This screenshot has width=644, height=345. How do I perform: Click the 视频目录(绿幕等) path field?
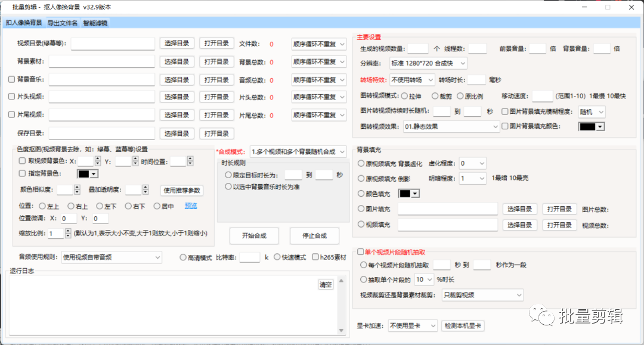[113, 43]
